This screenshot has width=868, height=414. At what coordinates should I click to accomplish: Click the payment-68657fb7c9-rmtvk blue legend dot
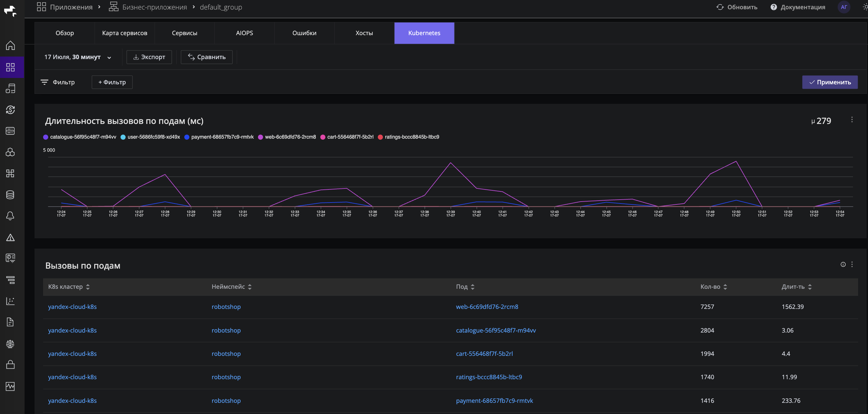click(187, 137)
